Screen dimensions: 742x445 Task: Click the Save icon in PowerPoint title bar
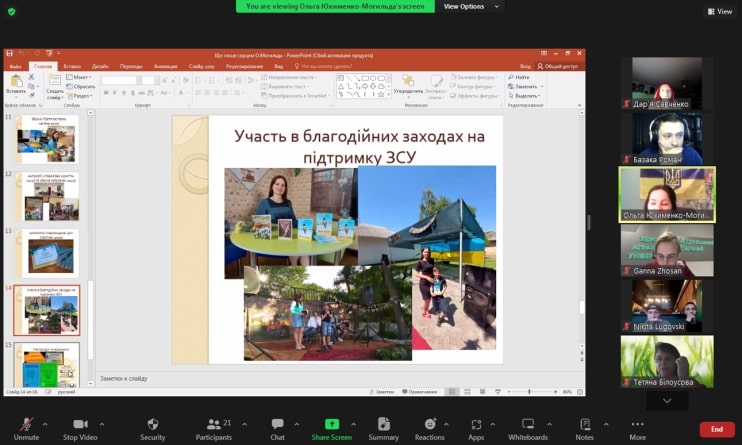tap(9, 53)
